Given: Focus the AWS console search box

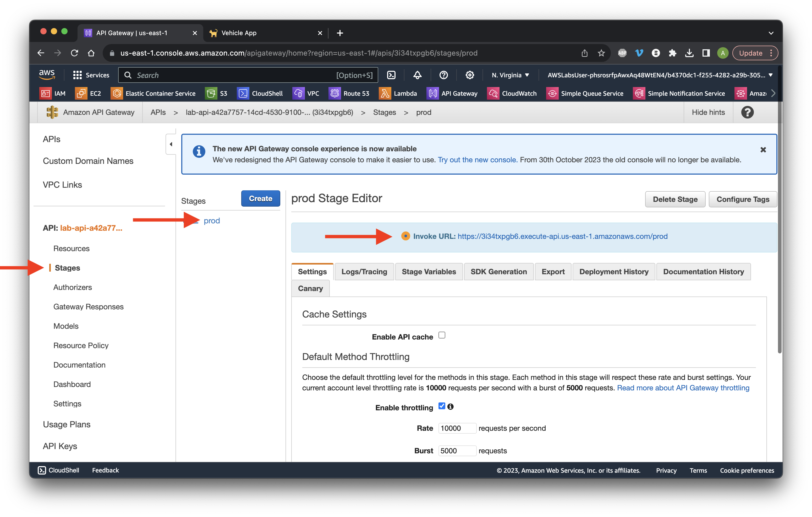Looking at the screenshot, I should click(x=248, y=75).
